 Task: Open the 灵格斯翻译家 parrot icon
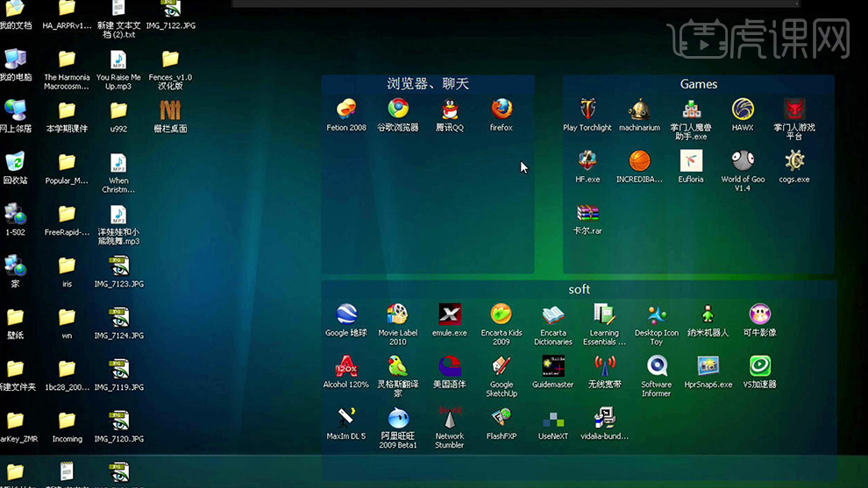(x=398, y=366)
